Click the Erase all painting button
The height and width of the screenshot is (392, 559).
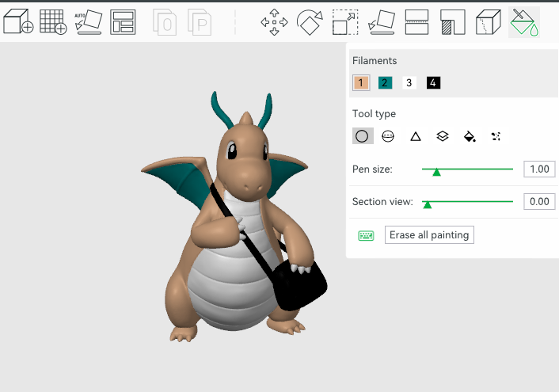pos(429,235)
